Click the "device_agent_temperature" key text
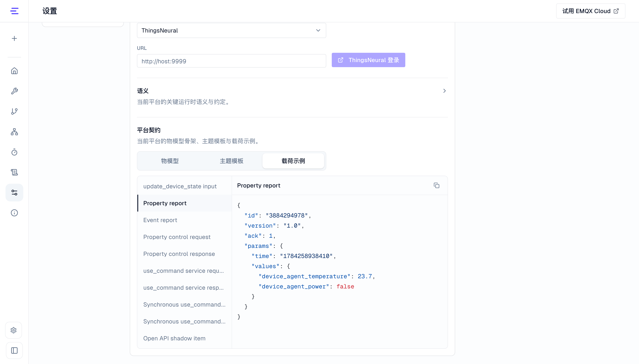 click(x=304, y=277)
